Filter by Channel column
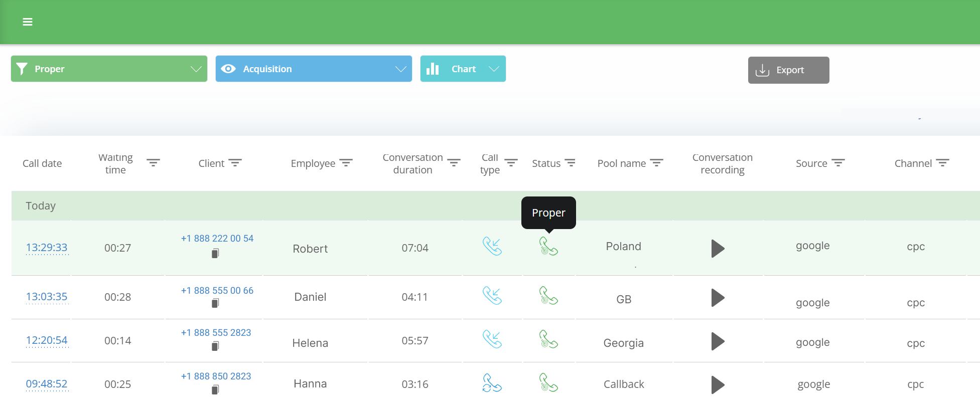The image size is (980, 412). tap(942, 162)
